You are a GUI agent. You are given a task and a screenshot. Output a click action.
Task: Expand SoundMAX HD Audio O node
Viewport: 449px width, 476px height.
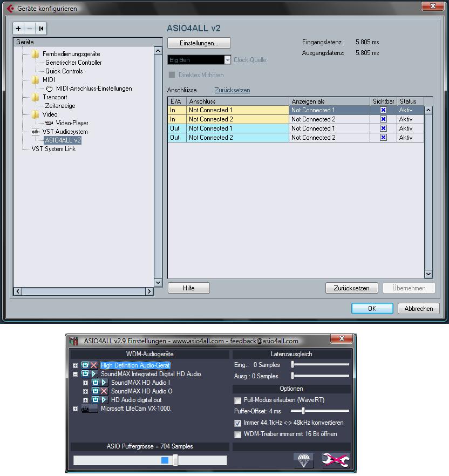(85, 392)
